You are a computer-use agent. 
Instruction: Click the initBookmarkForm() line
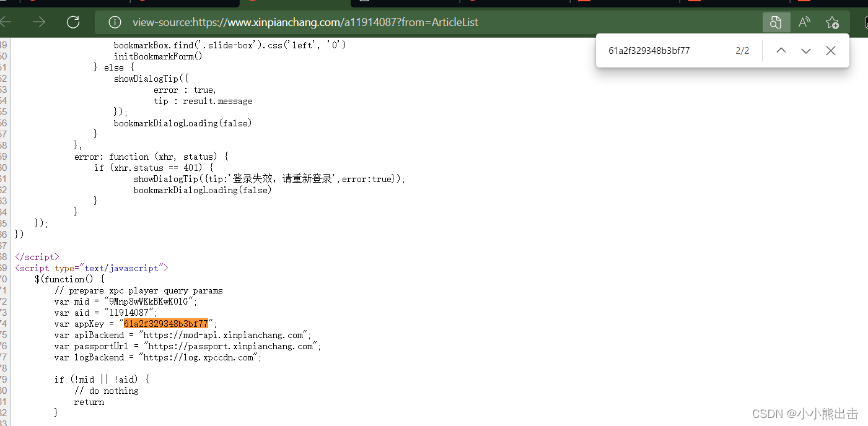pyautogui.click(x=158, y=56)
